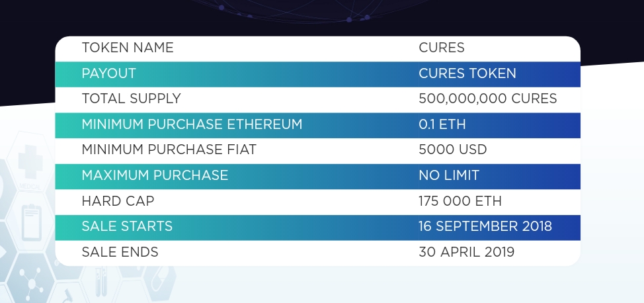Click the 175 000 ETH hard cap
The width and height of the screenshot is (644, 303).
coord(460,201)
